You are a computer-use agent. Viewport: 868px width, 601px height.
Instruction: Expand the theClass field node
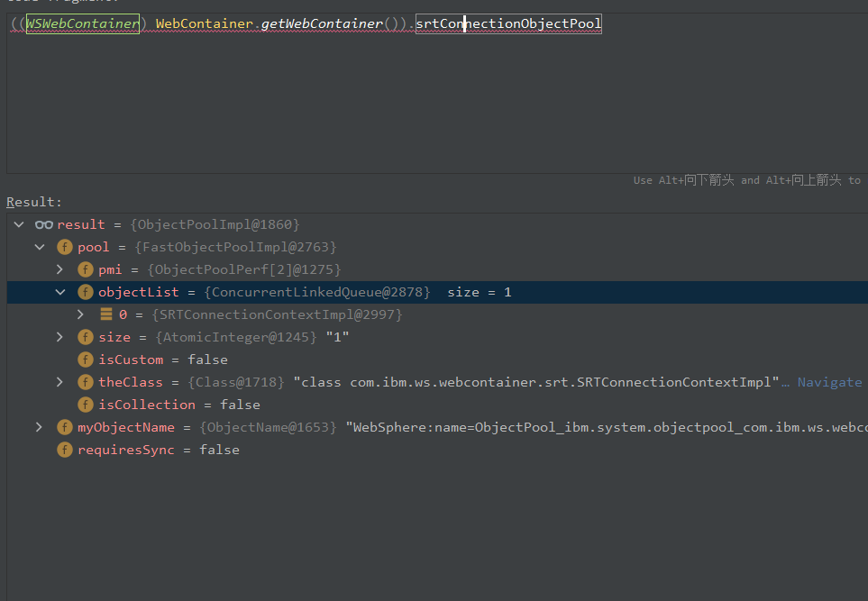point(59,382)
